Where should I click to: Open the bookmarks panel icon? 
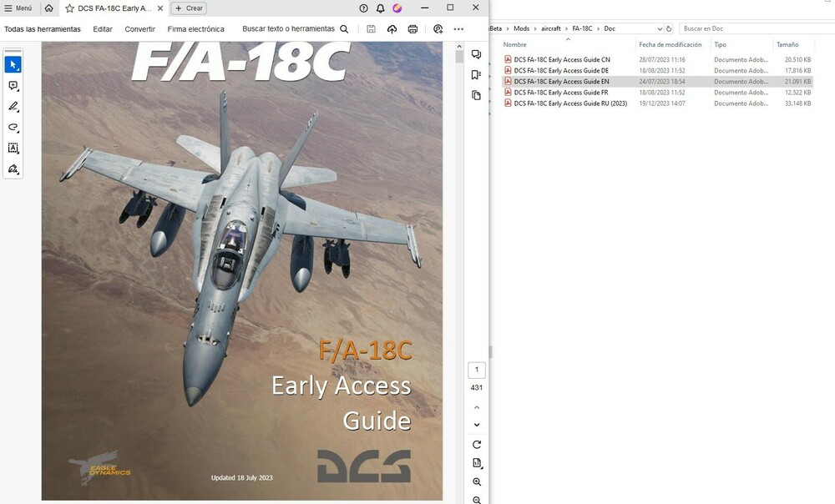pos(476,75)
